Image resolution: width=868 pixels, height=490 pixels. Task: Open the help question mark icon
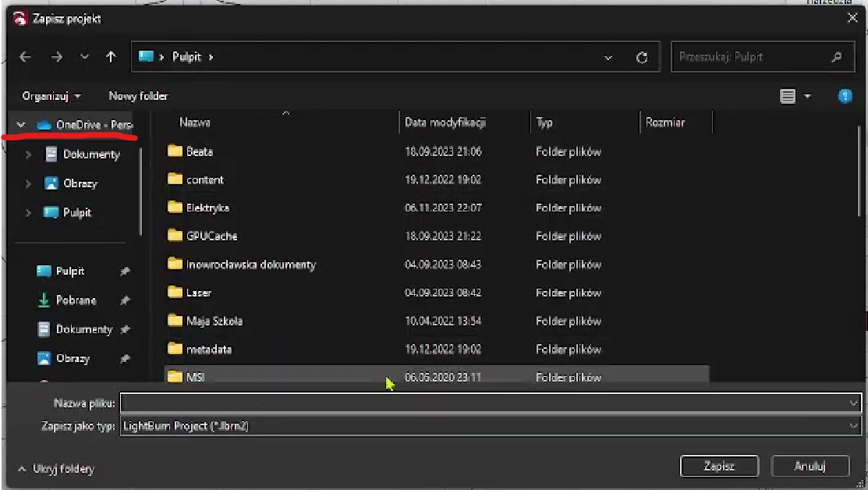click(x=845, y=96)
